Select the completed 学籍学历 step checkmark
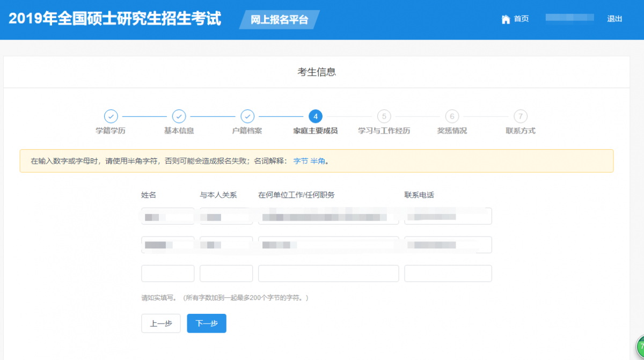 pyautogui.click(x=111, y=116)
